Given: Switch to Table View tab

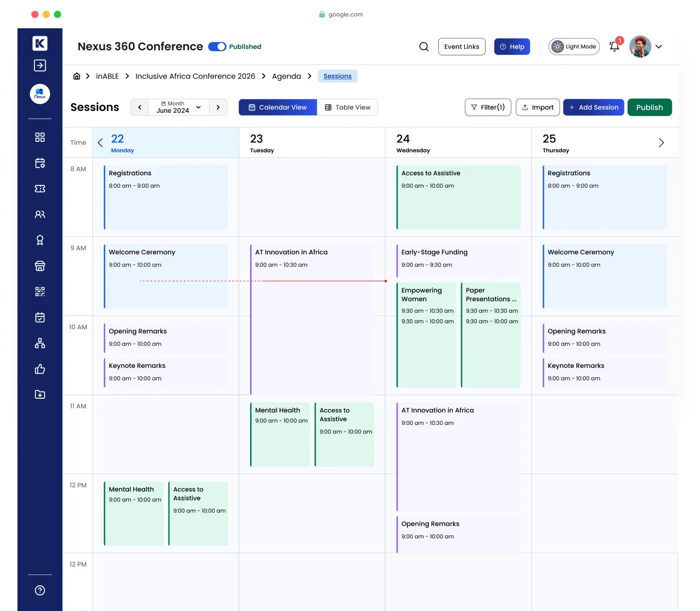Looking at the screenshot, I should pyautogui.click(x=348, y=107).
